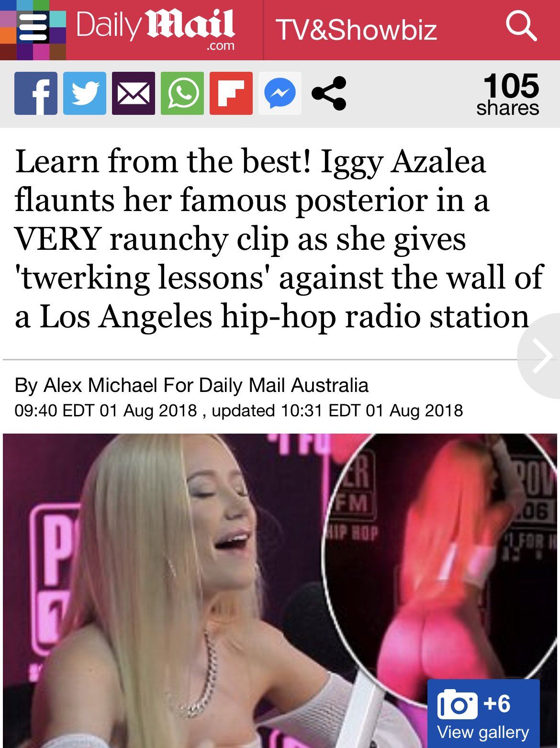560x748 pixels.
Task: Open the article headline text
Action: pos(279,238)
